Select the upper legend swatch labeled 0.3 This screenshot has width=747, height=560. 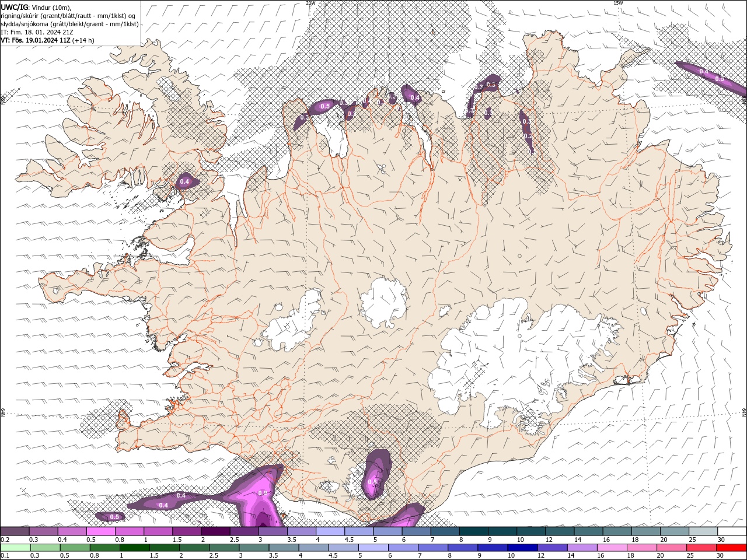coord(43,531)
